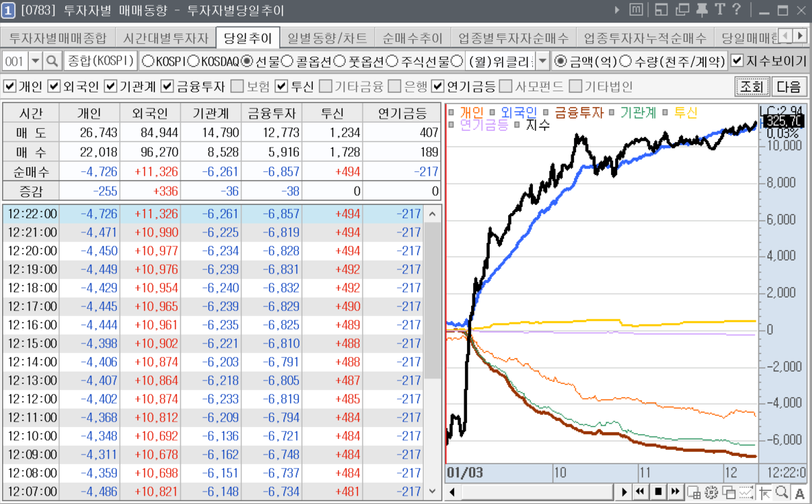
Task: Open the dropdown next to 001 code
Action: coord(36,61)
